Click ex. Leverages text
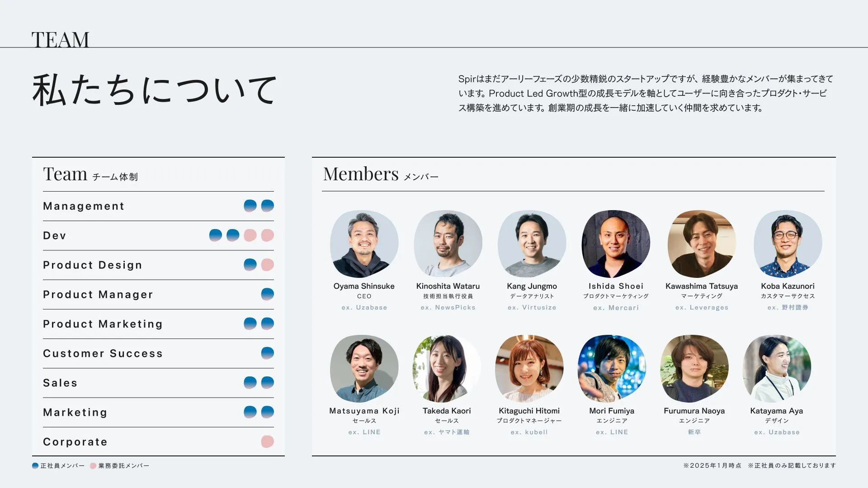This screenshot has width=868, height=488. pyautogui.click(x=702, y=307)
